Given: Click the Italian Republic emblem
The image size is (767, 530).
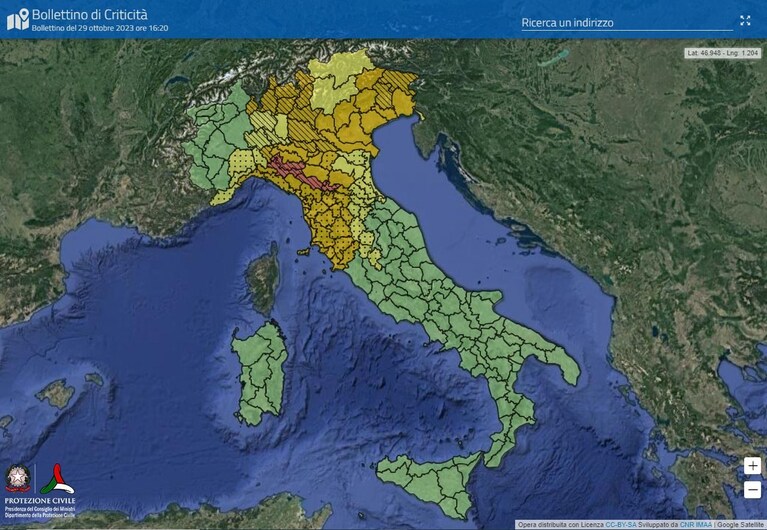Looking at the screenshot, I should tap(18, 478).
